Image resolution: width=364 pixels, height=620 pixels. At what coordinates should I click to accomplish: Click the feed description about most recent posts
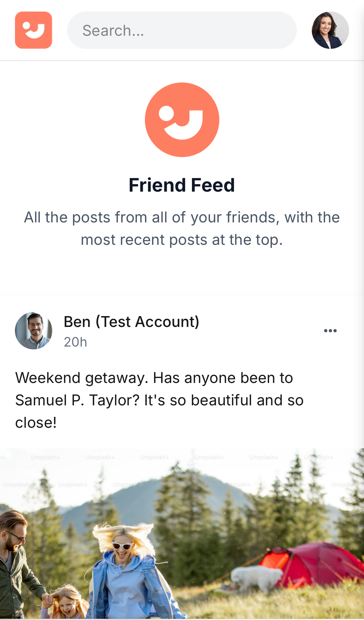click(182, 228)
